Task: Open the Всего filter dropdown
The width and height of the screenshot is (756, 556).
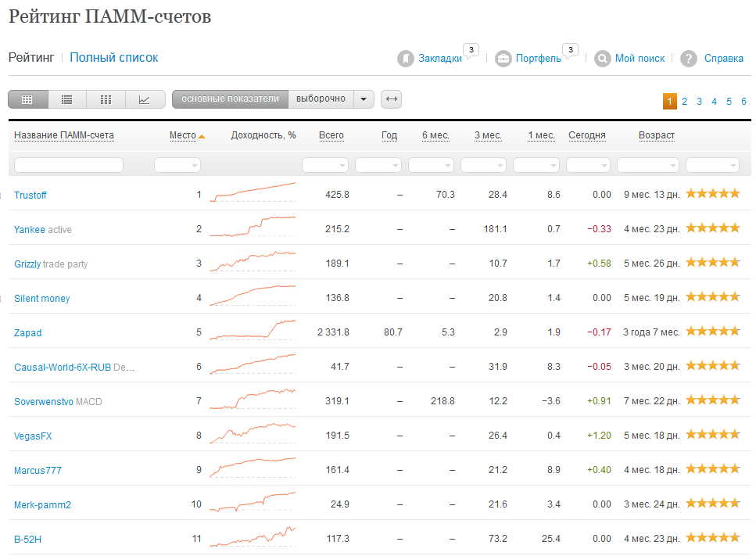Action: 325,165
